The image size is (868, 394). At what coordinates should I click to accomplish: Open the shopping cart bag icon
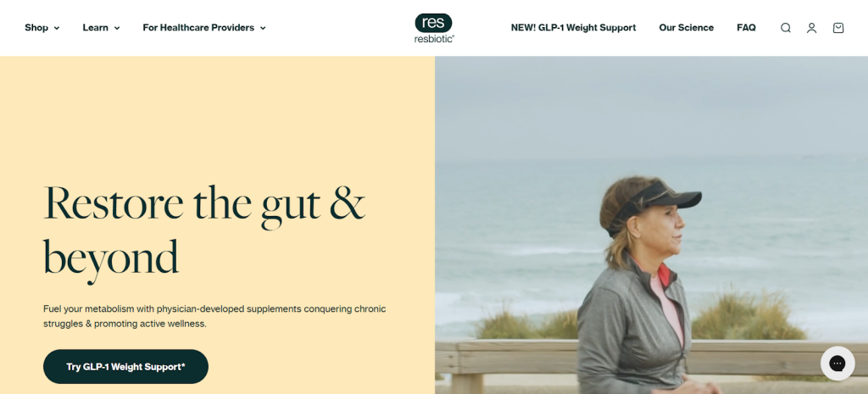click(x=838, y=28)
